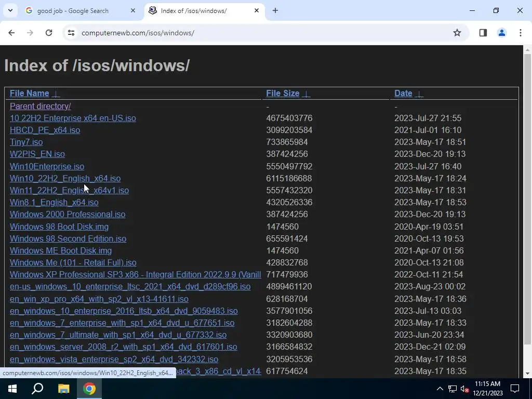Download Win10Enterprise.iso
This screenshot has height=399, width=532.
pos(47,167)
